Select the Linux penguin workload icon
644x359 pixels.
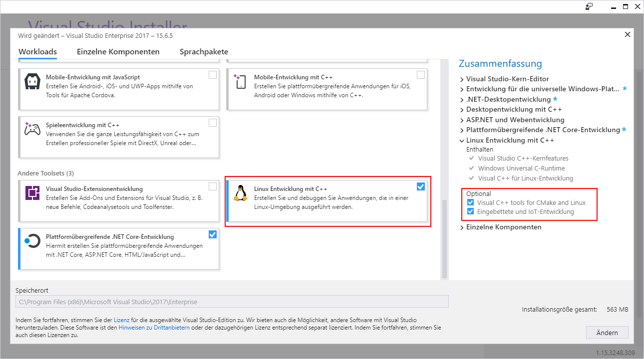(240, 193)
